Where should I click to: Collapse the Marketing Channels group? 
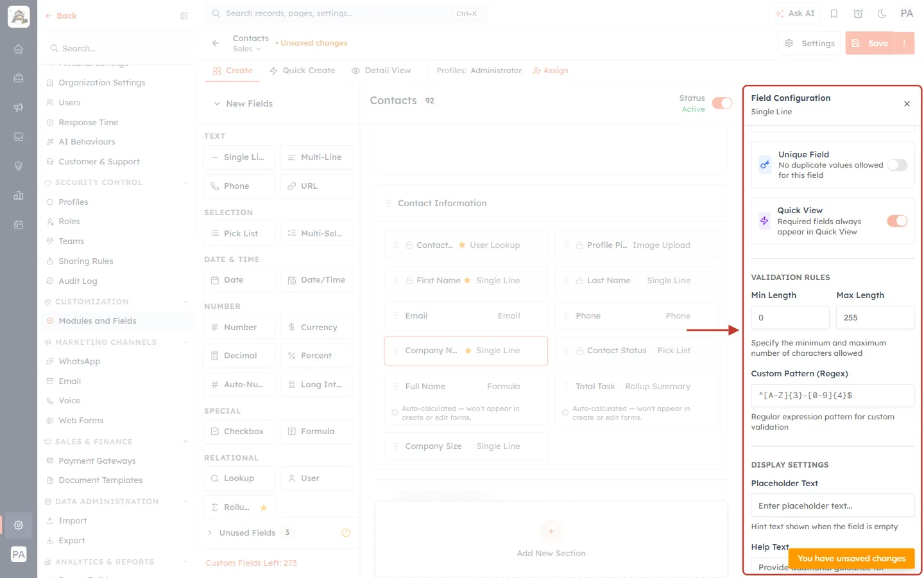(185, 342)
